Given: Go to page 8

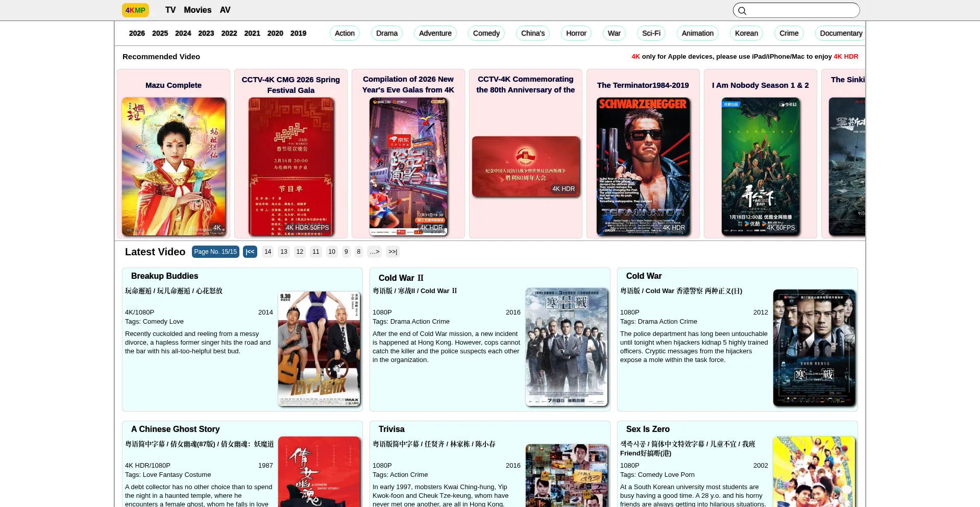Looking at the screenshot, I should [x=359, y=252].
